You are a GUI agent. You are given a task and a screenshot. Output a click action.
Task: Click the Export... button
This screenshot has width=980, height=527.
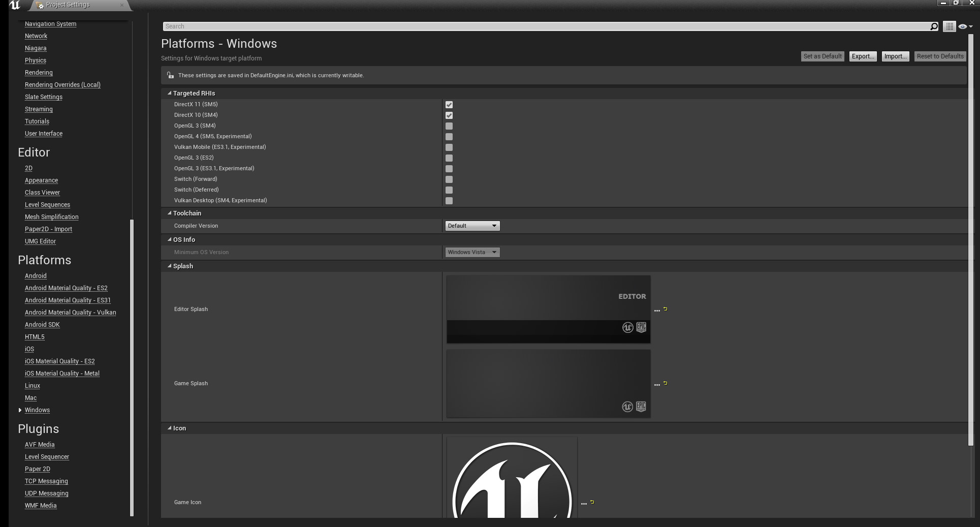[863, 56]
